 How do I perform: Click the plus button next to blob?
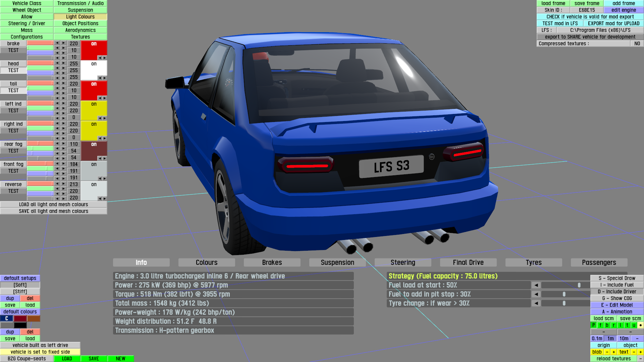pyautogui.click(x=613, y=352)
